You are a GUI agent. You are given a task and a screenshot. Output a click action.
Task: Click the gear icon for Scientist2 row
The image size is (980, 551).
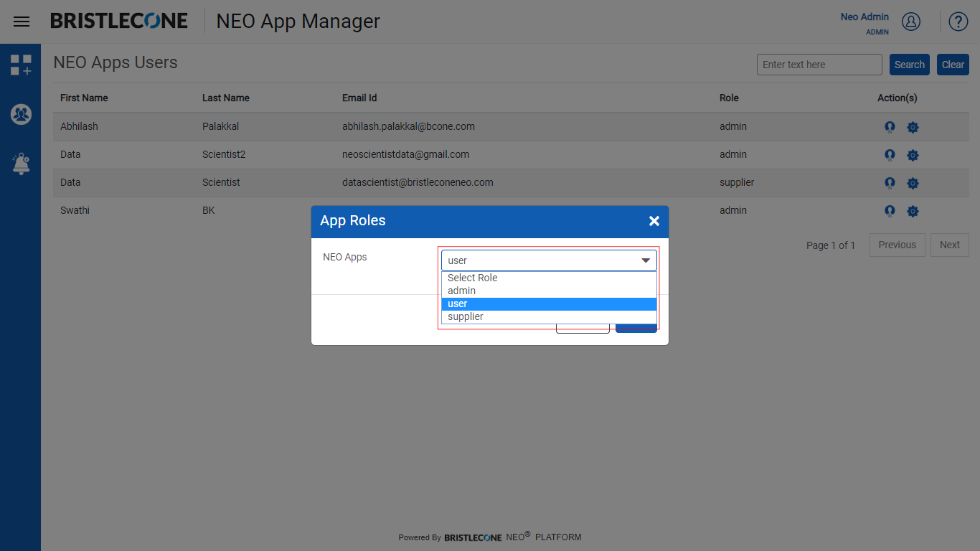pyautogui.click(x=913, y=155)
